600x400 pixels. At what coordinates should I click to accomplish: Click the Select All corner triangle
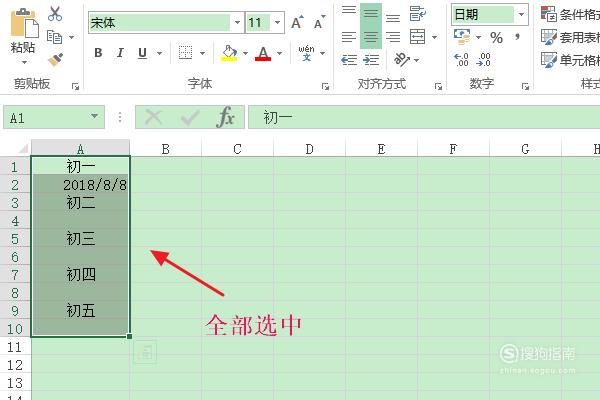click(21, 149)
